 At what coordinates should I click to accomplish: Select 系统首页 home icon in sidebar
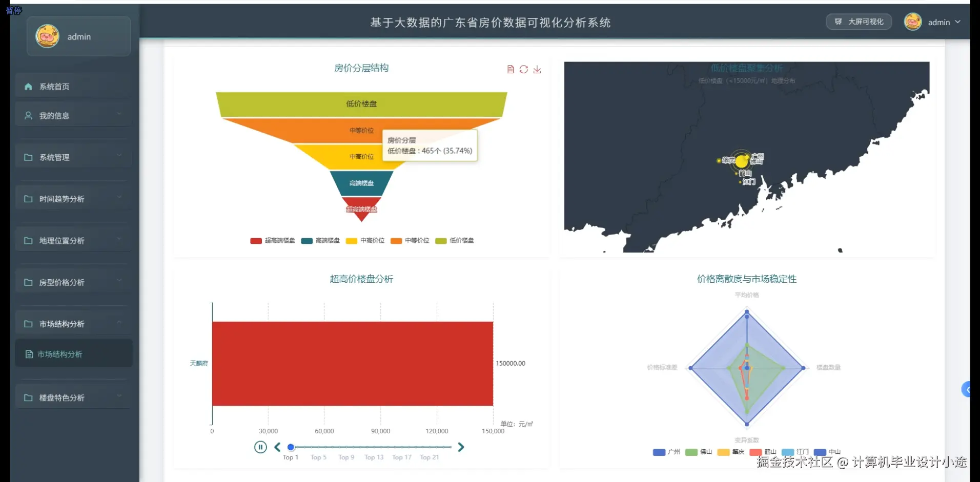click(x=28, y=87)
